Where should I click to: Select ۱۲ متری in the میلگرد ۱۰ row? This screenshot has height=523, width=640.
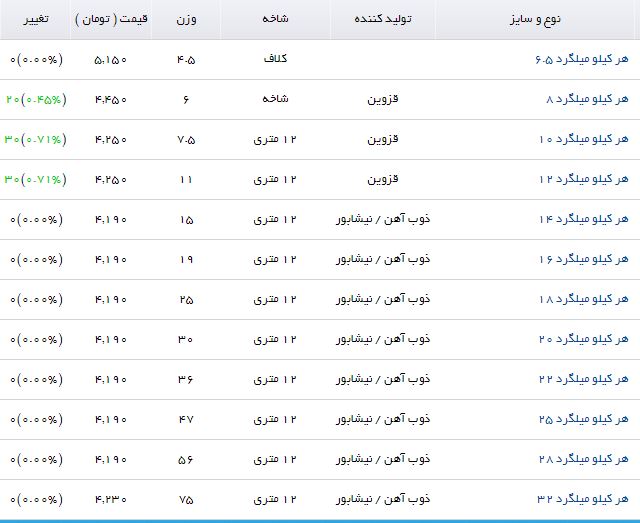(x=275, y=139)
